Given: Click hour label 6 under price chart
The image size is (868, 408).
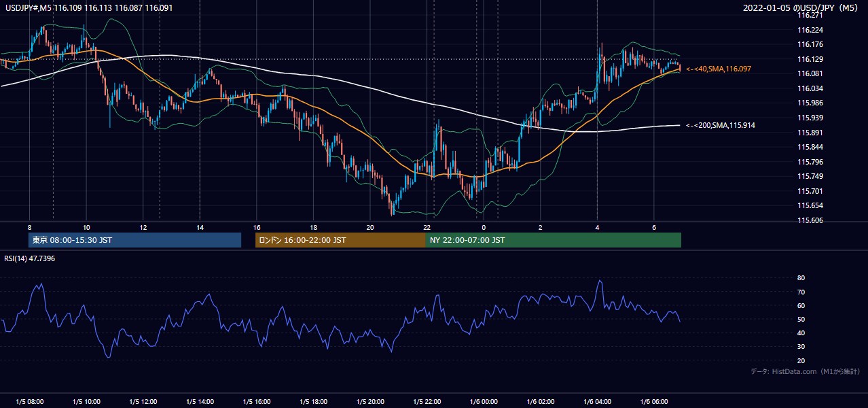Looking at the screenshot, I should 654,227.
